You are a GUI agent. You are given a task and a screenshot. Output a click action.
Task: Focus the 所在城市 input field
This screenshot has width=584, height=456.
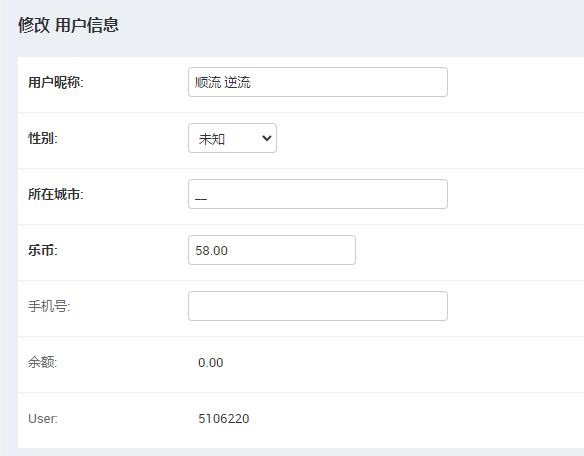318,194
